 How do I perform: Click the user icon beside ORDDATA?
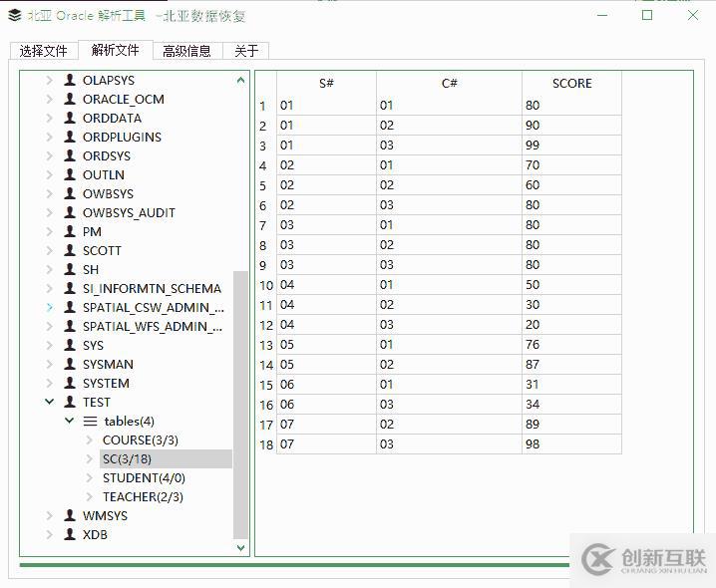70,118
